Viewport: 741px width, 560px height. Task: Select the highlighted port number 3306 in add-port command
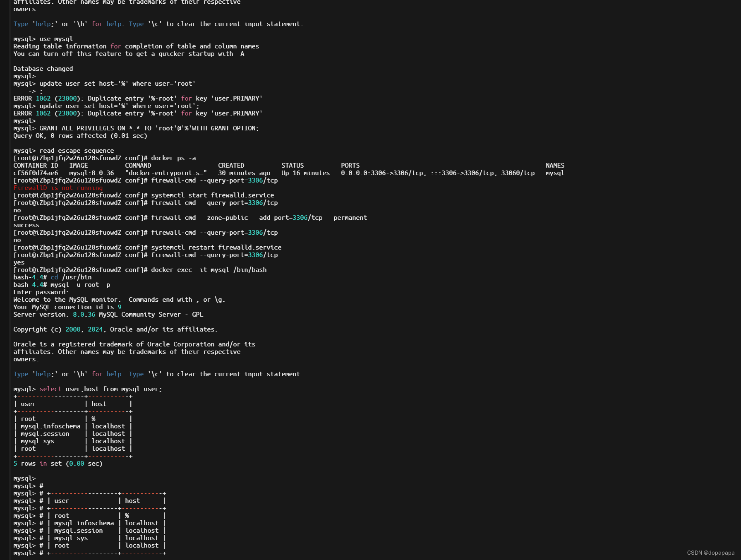300,217
